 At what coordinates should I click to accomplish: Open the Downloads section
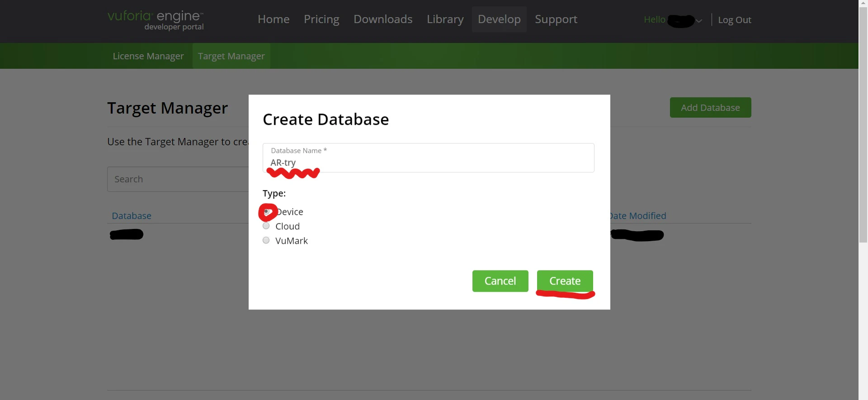[383, 19]
